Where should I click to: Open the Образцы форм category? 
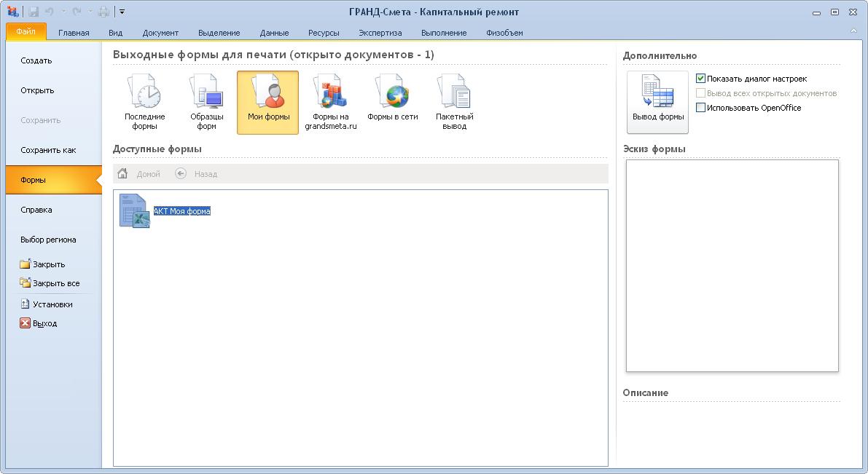point(206,103)
